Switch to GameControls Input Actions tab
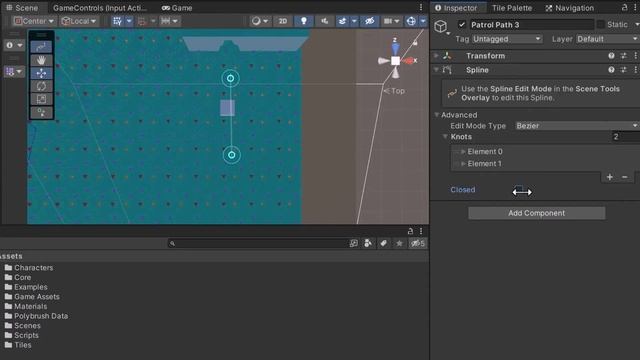This screenshot has width=640, height=360. (100, 8)
